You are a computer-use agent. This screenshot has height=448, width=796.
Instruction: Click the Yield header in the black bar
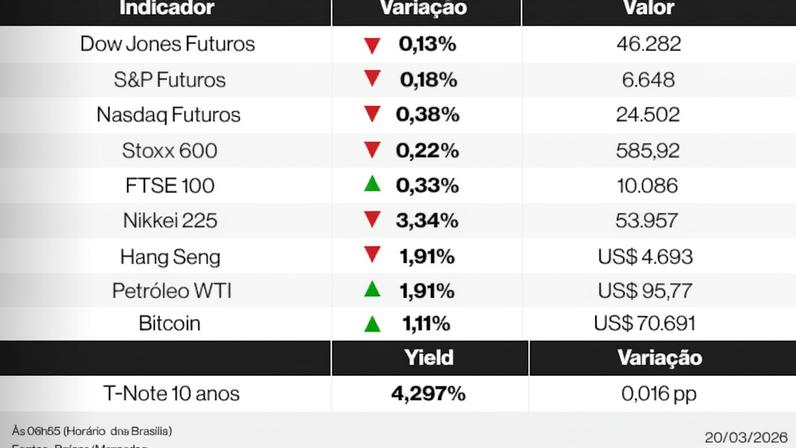pos(428,358)
